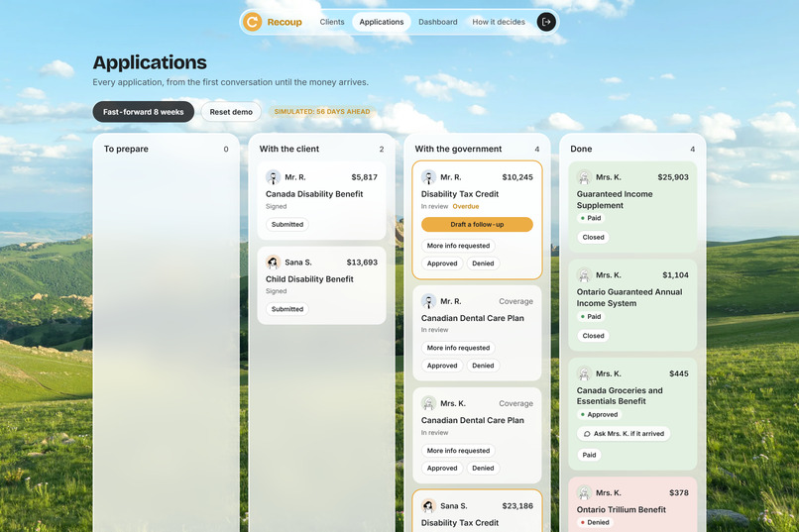This screenshot has width=799, height=532.
Task: Click Approved on Mr. R. Dental Care card
Action: (442, 366)
